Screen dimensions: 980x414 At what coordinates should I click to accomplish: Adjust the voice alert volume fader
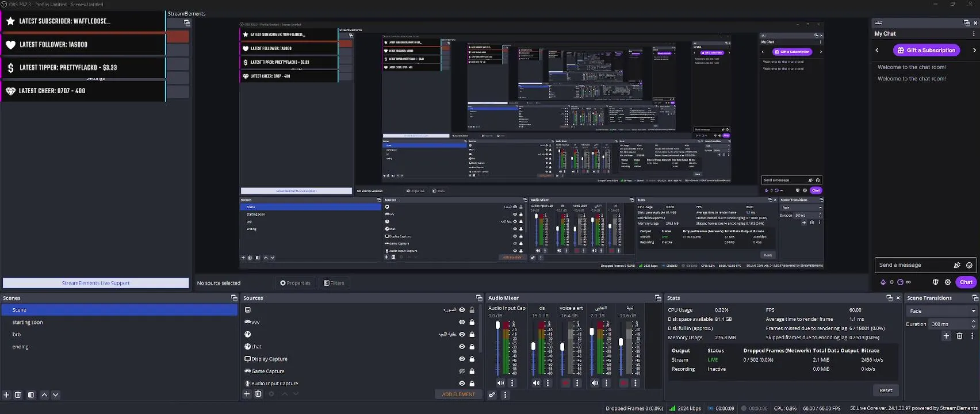(562, 347)
